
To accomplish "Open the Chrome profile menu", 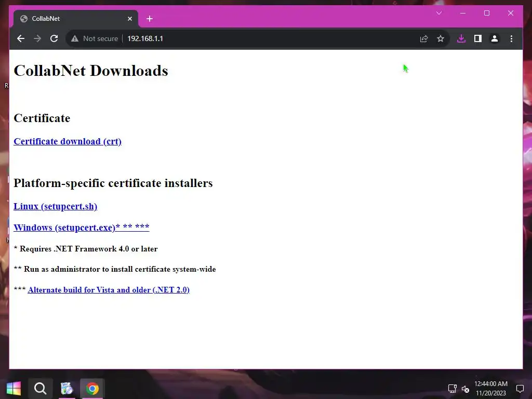I will click(495, 38).
